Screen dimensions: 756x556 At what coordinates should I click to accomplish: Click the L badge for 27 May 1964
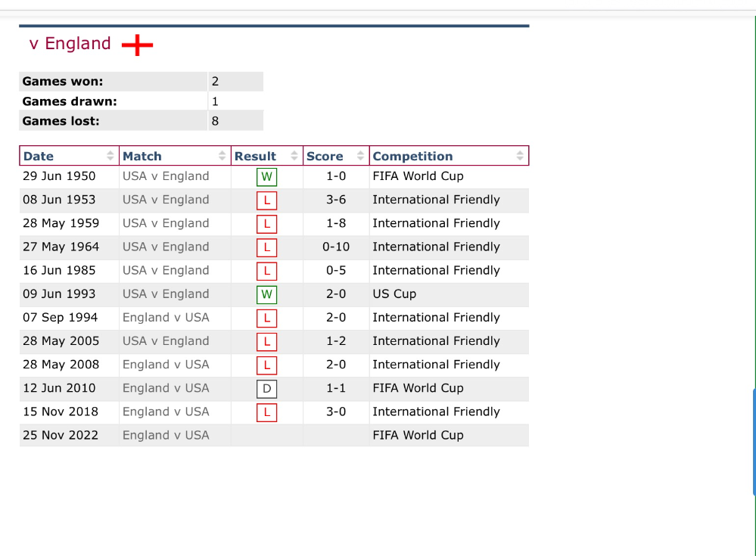point(266,247)
